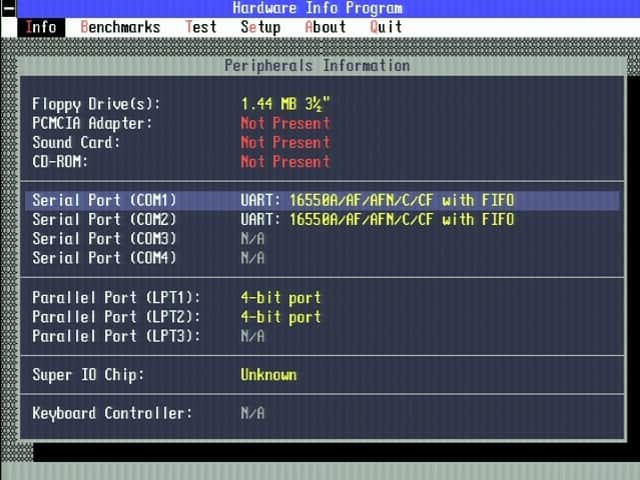Screen dimensions: 640x480
Task: Click Not Present next to CD-ROM
Action: point(285,162)
